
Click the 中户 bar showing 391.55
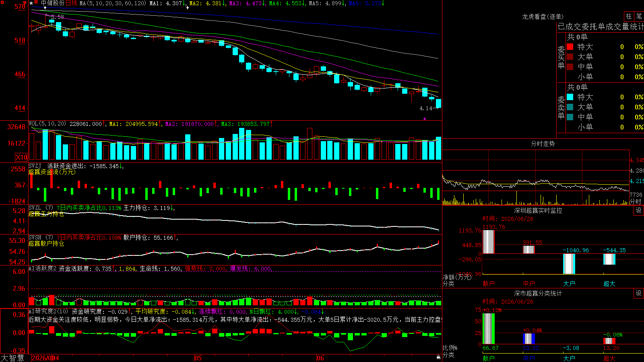pos(529,249)
